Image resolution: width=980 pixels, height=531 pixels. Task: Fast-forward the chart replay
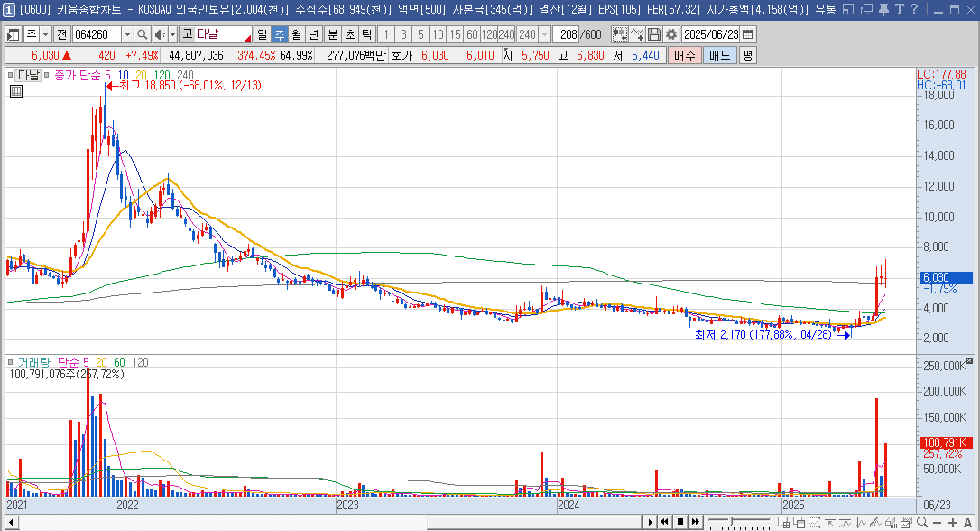(696, 522)
